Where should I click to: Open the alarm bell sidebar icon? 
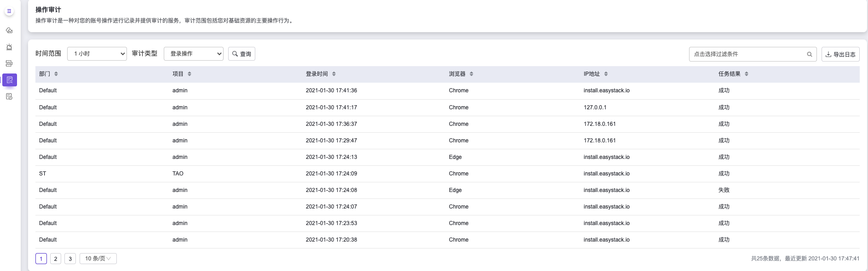coord(9,47)
